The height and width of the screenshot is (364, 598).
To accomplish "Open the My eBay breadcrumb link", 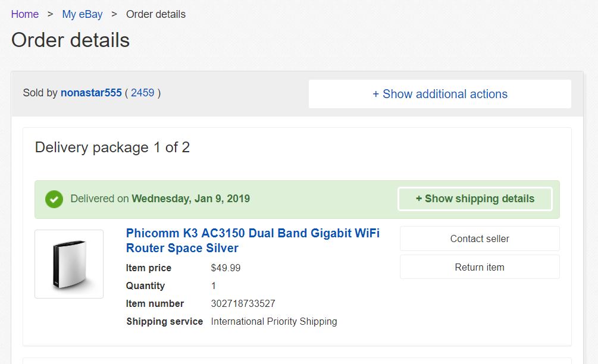I will point(83,14).
